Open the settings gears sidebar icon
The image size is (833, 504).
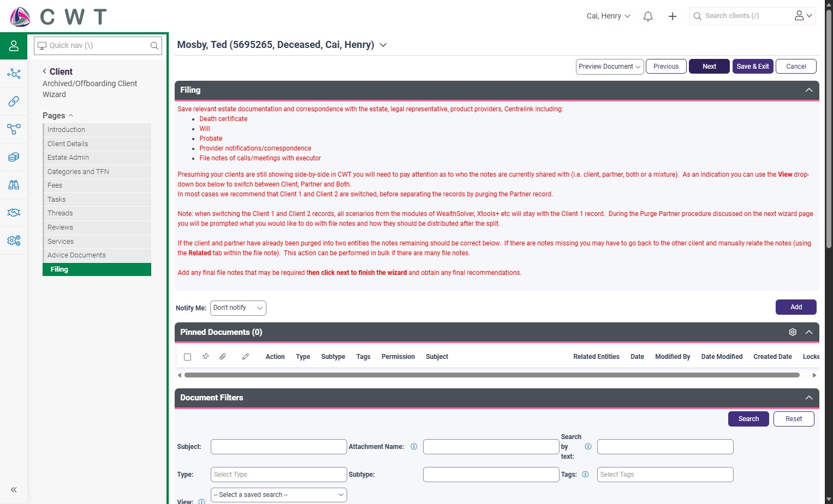coord(14,241)
